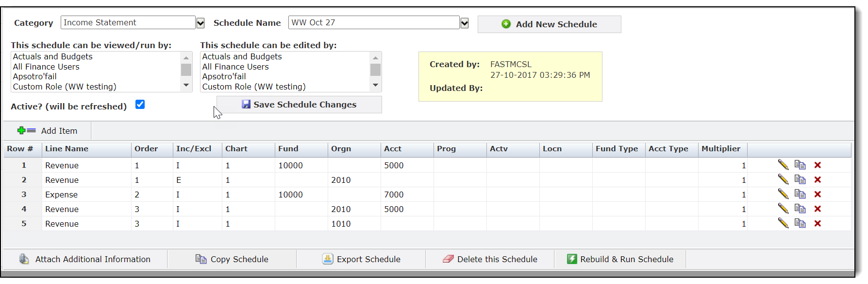The width and height of the screenshot is (868, 284).
Task: Click the pencil edit icon for row 4
Action: click(x=783, y=209)
